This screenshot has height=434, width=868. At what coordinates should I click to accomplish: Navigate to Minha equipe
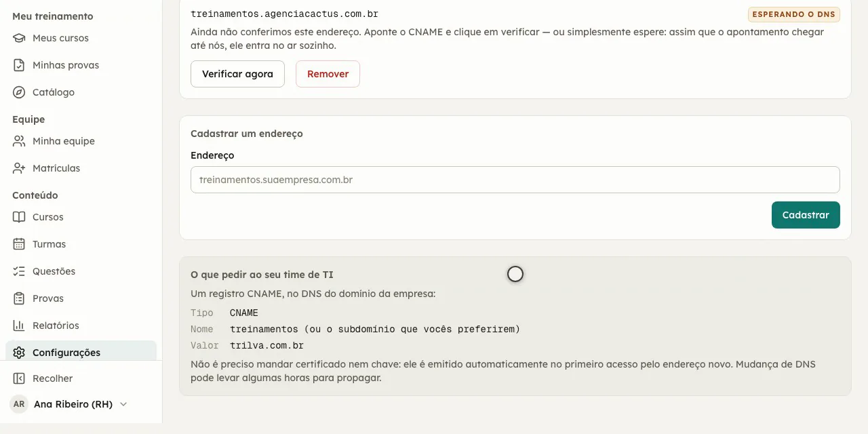[81, 141]
